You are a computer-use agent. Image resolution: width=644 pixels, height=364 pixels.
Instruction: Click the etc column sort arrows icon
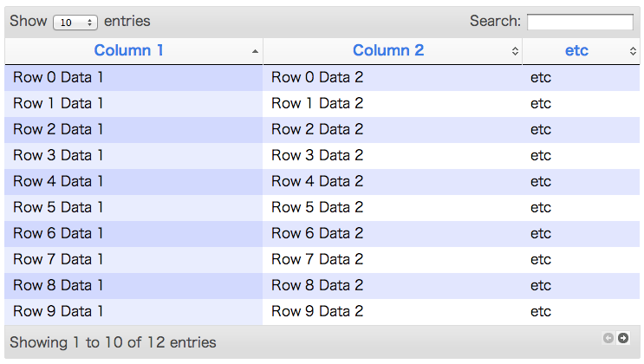click(x=633, y=52)
